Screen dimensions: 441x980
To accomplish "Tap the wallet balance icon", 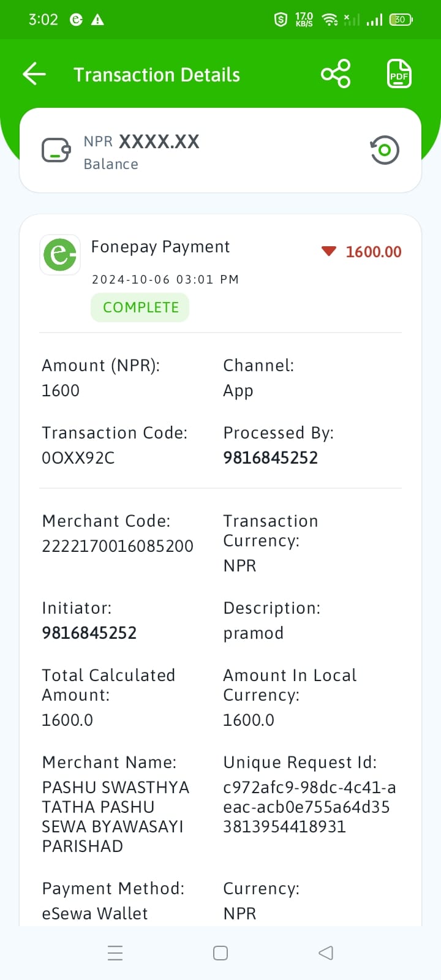I will pos(56,150).
